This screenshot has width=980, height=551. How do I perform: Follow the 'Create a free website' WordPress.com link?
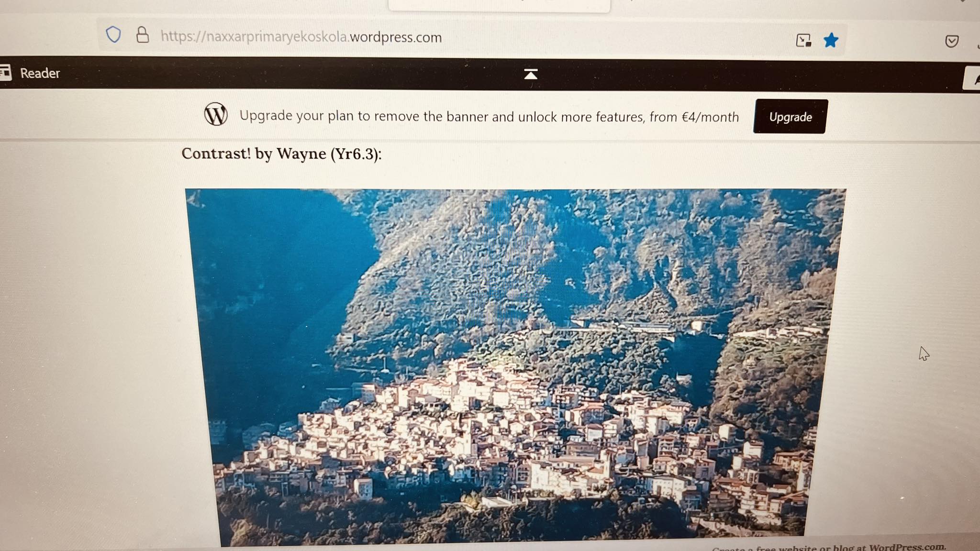[x=829, y=547]
